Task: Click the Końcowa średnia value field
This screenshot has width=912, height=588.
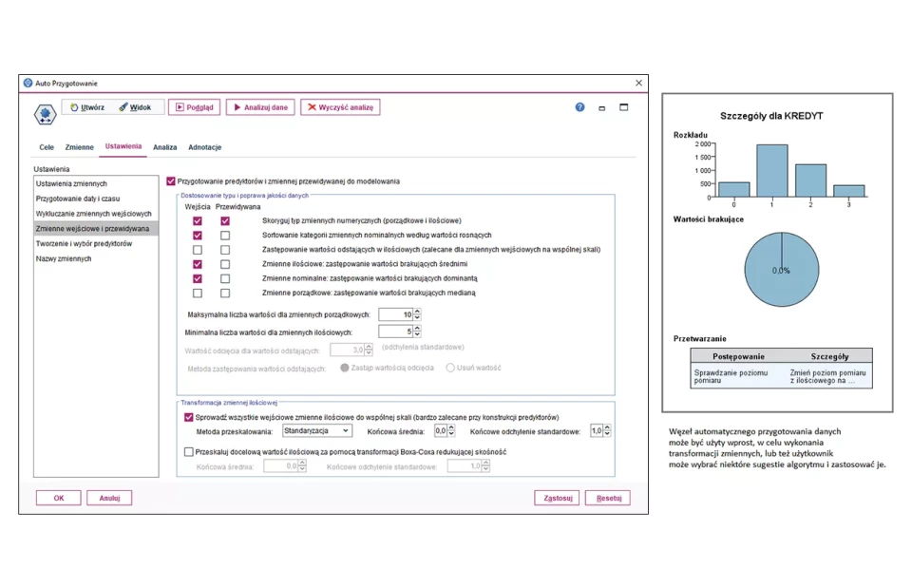Action: point(439,430)
